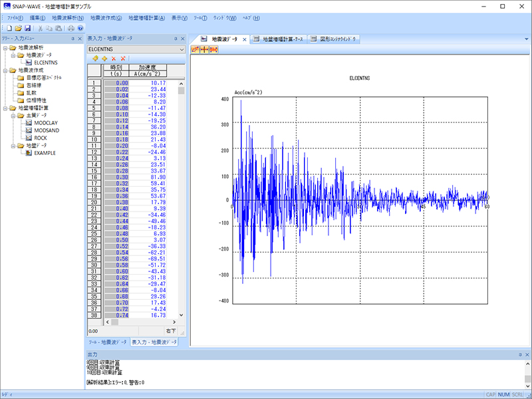Open the ELCENTNS dropdown list

tap(181, 49)
